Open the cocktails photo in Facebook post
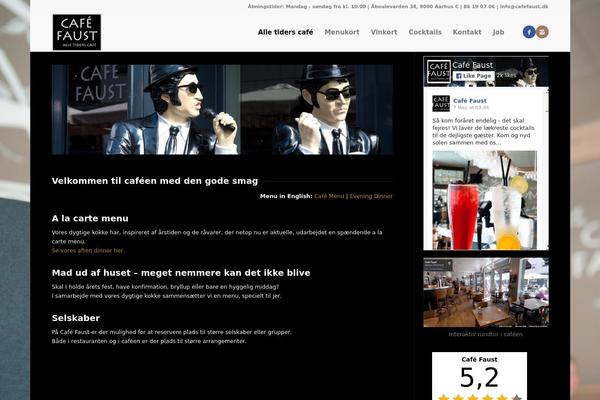Viewport: 600px width, 400px height. click(x=484, y=200)
